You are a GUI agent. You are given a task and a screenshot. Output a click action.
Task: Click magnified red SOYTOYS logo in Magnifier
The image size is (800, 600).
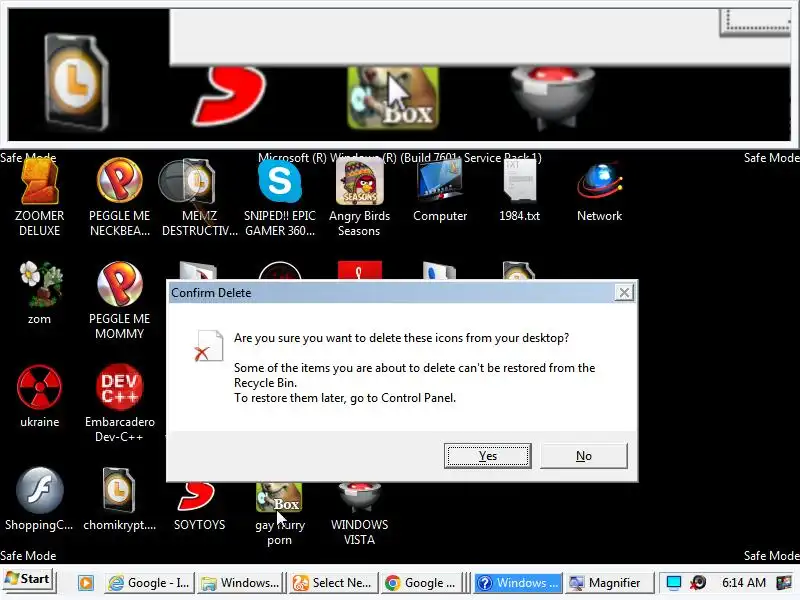point(229,97)
